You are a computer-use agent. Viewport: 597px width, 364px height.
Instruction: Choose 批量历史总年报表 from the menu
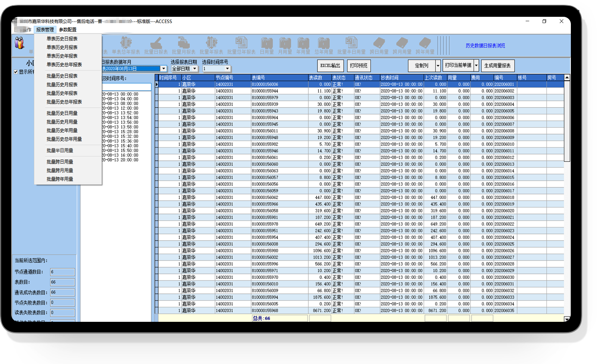coord(64,102)
